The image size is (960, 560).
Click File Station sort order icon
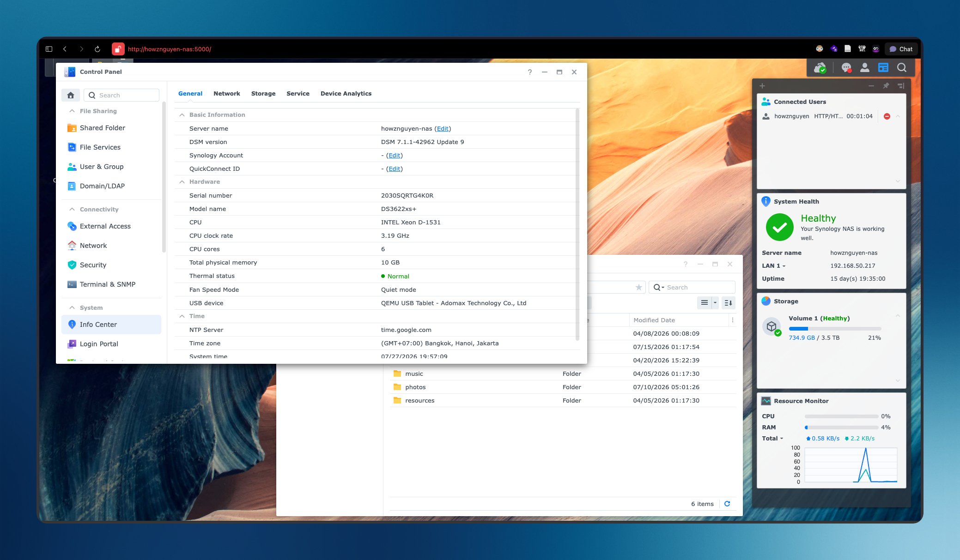click(x=729, y=303)
